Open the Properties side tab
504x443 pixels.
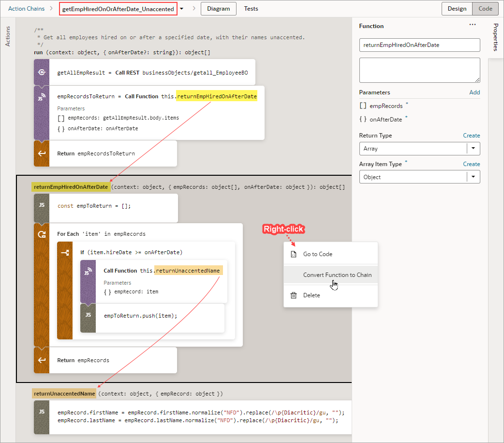[x=496, y=37]
